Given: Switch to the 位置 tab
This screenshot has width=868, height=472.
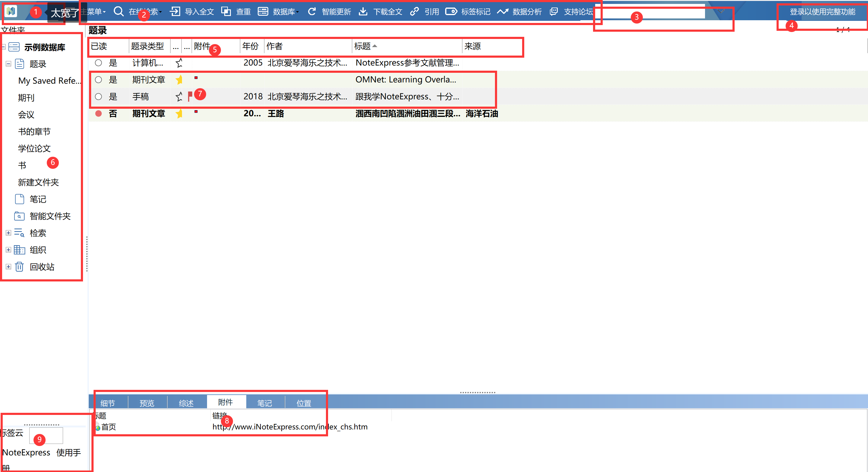Looking at the screenshot, I should tap(304, 403).
